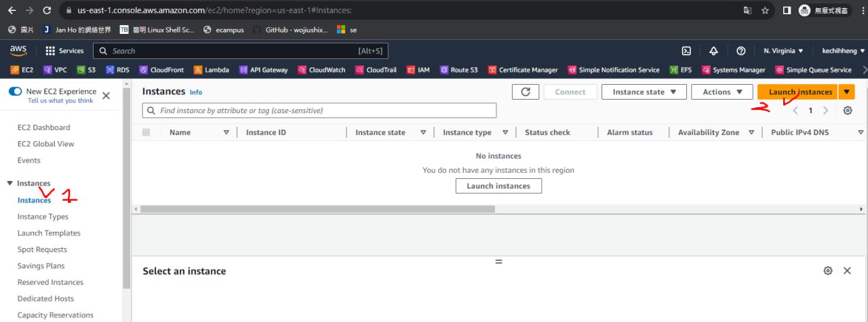Open Instance Types in sidebar

pos(43,217)
